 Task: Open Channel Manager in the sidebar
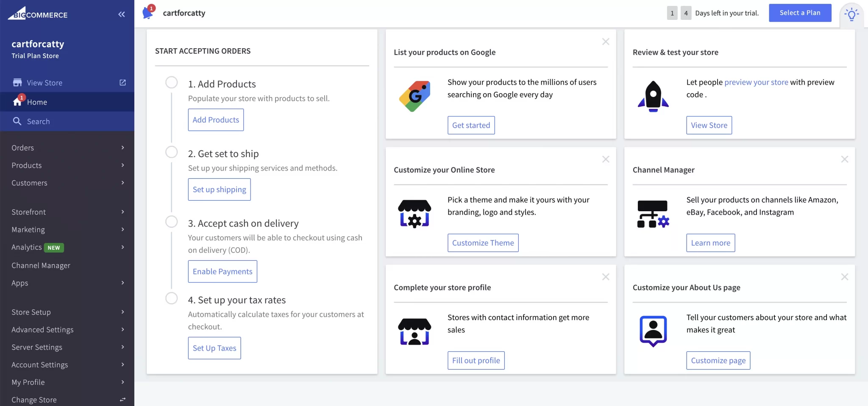tap(41, 265)
